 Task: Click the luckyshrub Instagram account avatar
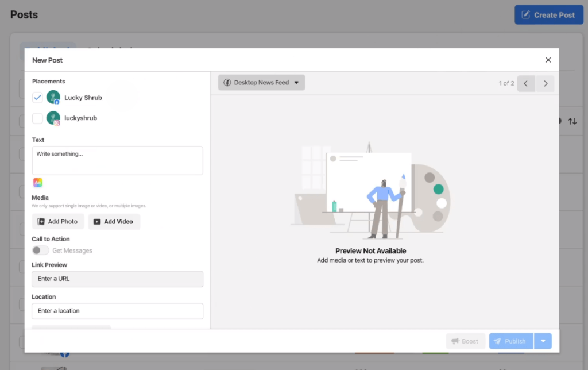[53, 118]
